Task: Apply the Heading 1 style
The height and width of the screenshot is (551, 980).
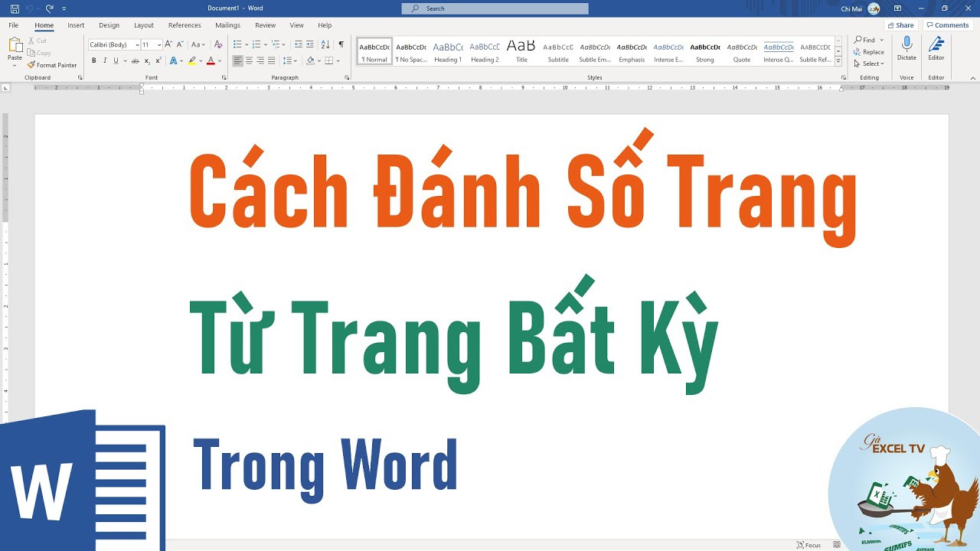Action: (x=448, y=52)
